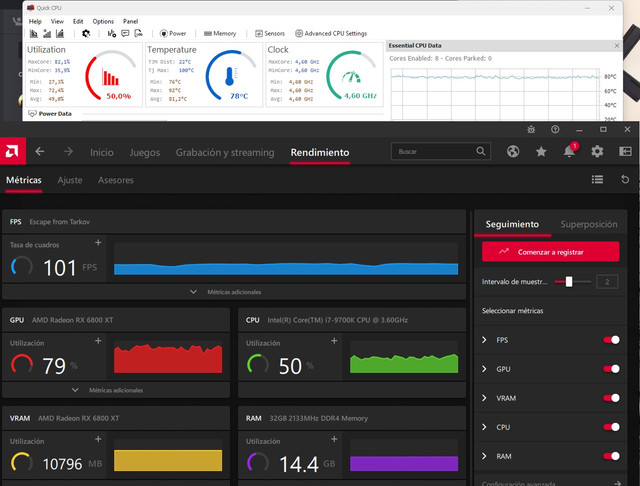Click second chart icon in Quick CPU toolbar
This screenshot has height=486, width=640.
coord(47,33)
